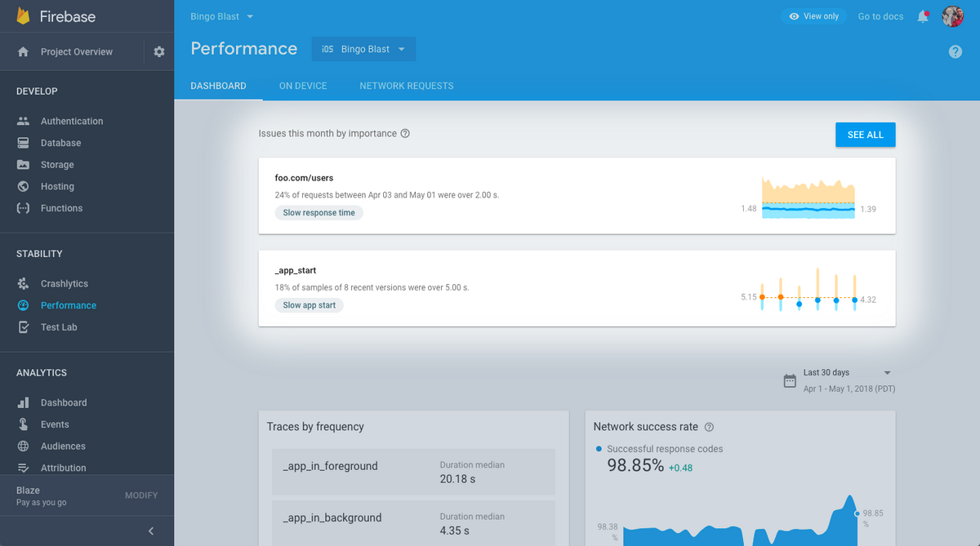Screen dimensions: 980x546
Task: Switch to the Network Requests tab
Action: [407, 86]
